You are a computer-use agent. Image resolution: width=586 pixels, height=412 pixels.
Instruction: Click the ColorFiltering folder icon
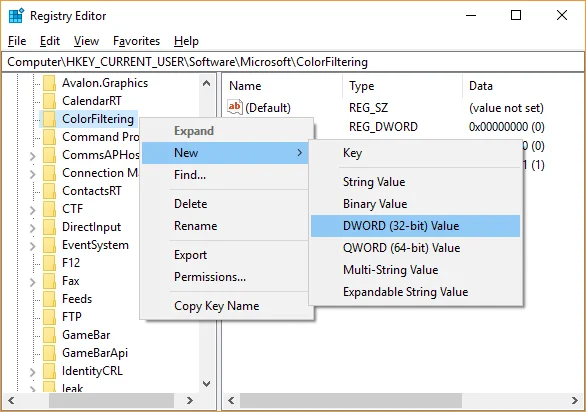(49, 119)
